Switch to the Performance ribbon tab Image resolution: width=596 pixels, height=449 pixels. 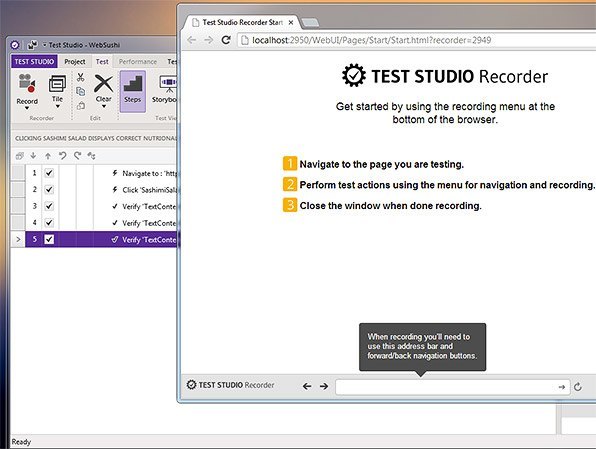(x=138, y=61)
